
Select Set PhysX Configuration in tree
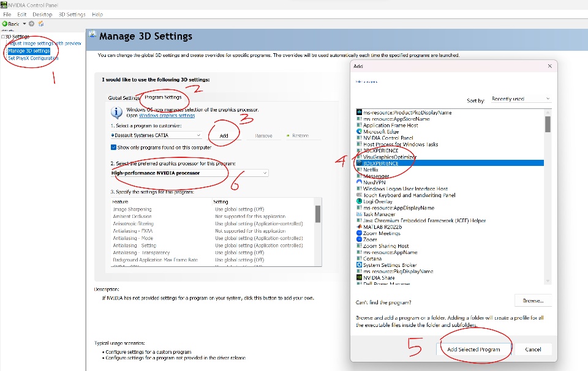[x=33, y=58]
